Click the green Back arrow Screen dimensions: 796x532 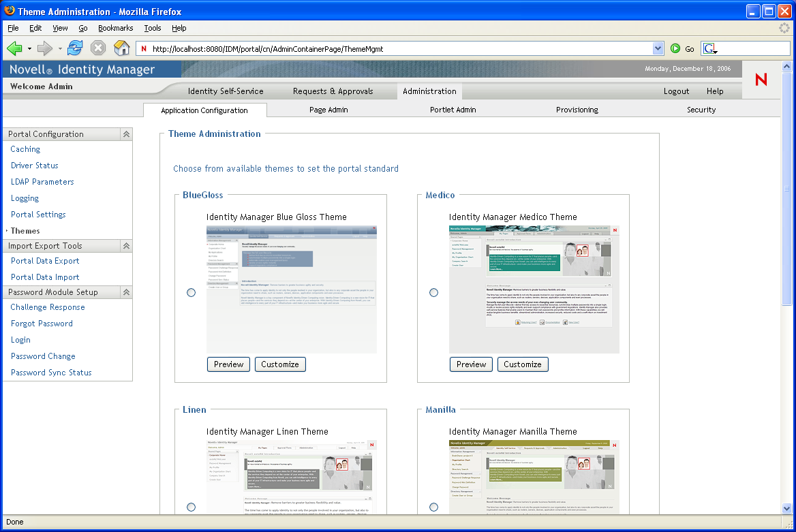14,49
